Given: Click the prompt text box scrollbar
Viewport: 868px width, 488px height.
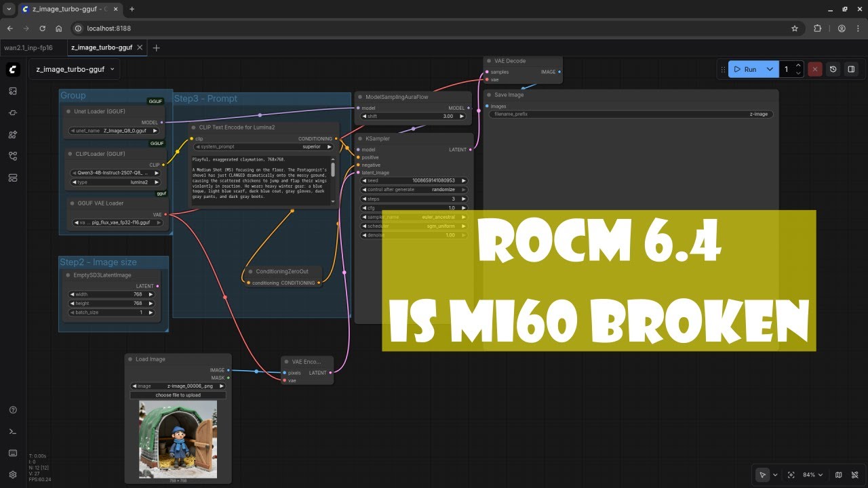Looking at the screenshot, I should [x=333, y=170].
